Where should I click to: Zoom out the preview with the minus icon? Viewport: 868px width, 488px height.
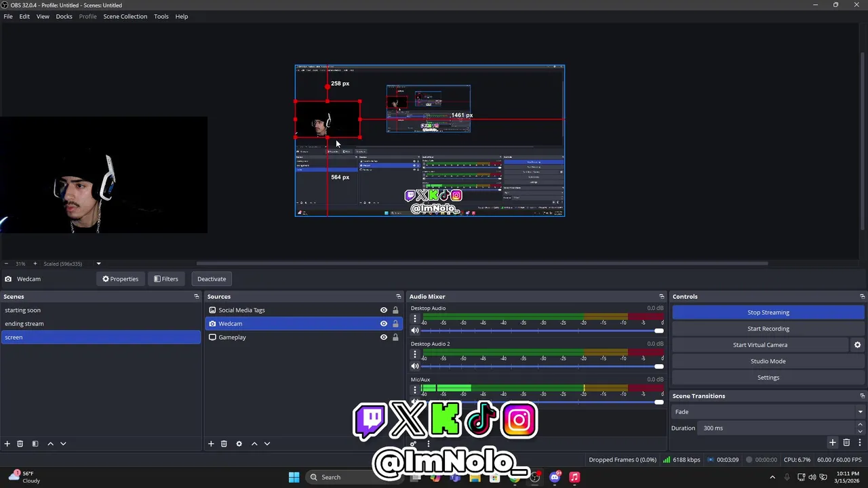point(7,264)
